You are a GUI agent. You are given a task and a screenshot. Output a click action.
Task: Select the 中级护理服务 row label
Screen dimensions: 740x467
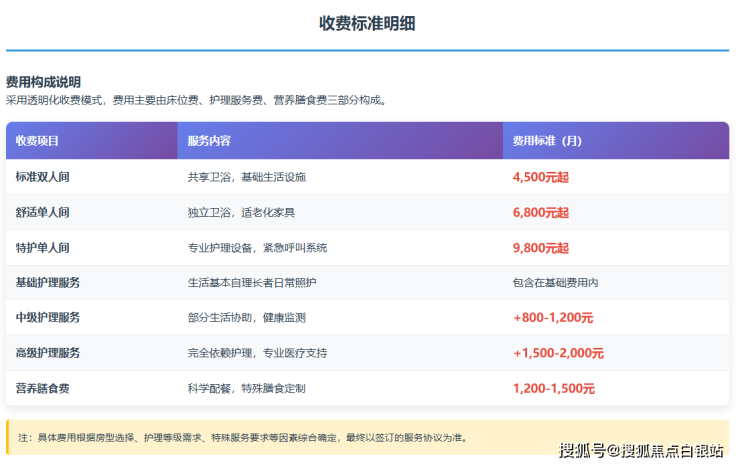tap(48, 318)
